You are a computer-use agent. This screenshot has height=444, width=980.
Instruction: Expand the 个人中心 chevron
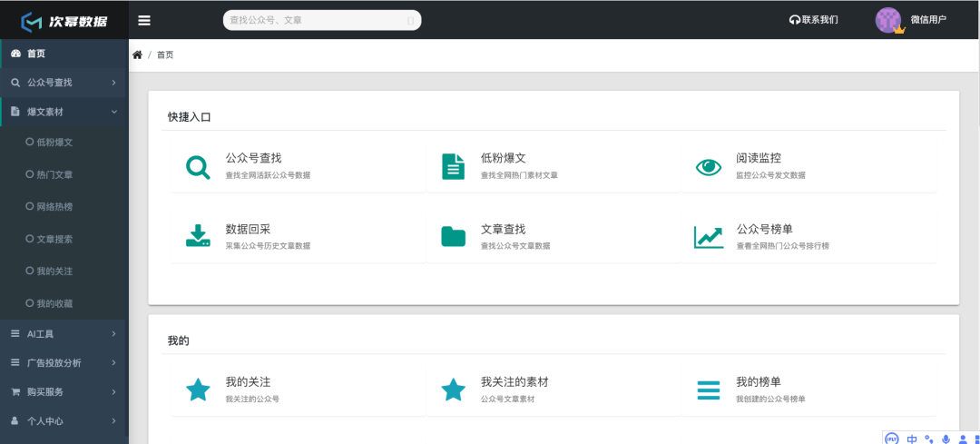point(113,421)
